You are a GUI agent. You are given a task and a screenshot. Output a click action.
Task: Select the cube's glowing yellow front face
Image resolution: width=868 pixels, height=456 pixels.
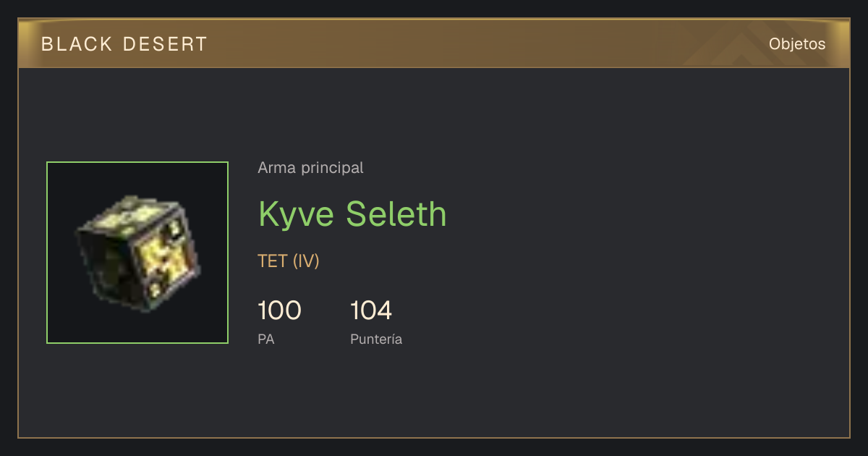166,261
